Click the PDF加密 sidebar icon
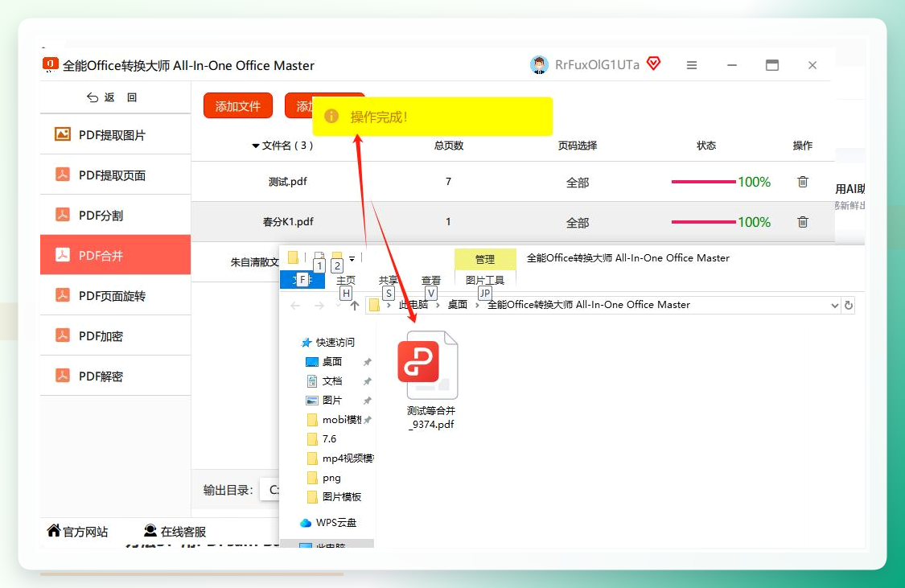The width and height of the screenshot is (905, 588). click(x=62, y=335)
